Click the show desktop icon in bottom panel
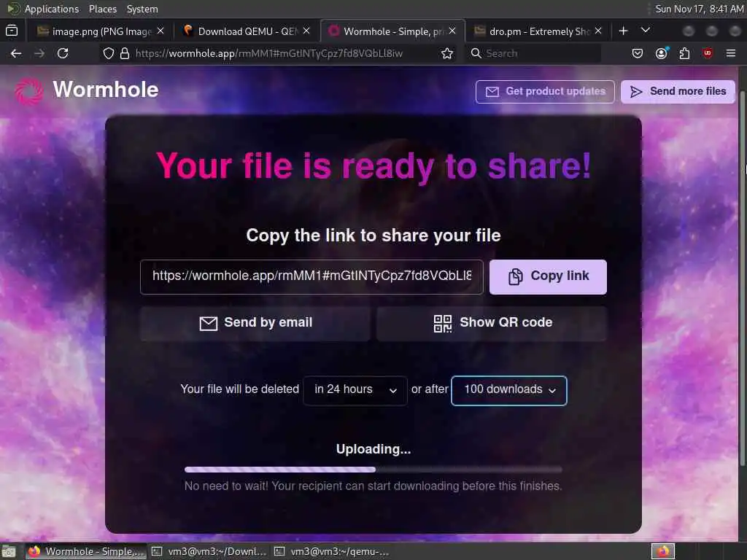 [9, 551]
